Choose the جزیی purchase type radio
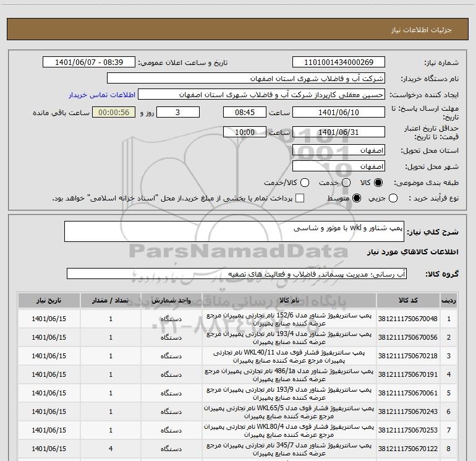Image resolution: width=476 pixels, height=461 pixels. click(393, 198)
